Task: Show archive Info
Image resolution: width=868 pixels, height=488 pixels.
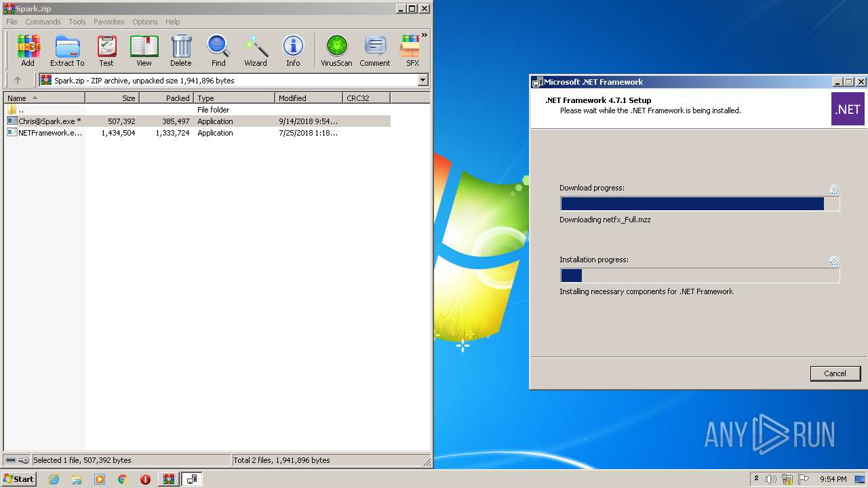Action: point(293,51)
